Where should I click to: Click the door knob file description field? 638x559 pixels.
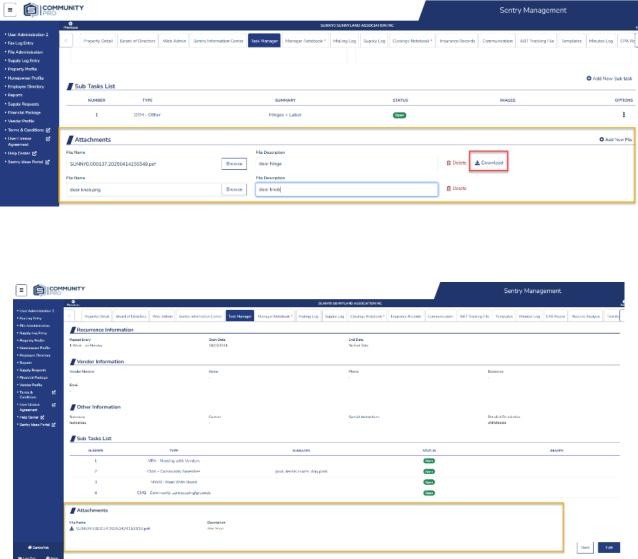[346, 188]
